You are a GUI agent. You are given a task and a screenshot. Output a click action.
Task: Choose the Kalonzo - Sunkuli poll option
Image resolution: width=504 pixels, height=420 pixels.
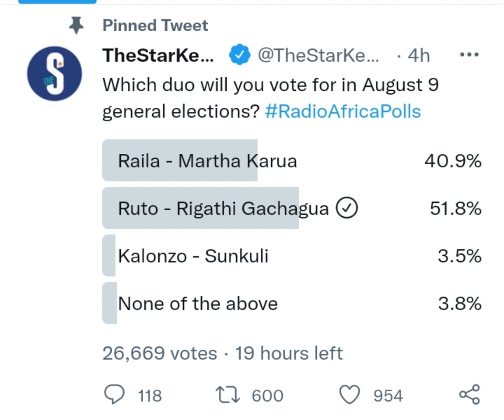[193, 256]
